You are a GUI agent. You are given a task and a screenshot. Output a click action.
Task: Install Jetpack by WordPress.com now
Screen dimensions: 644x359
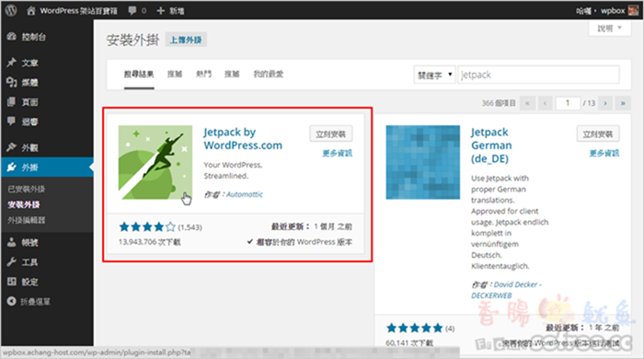(x=330, y=133)
